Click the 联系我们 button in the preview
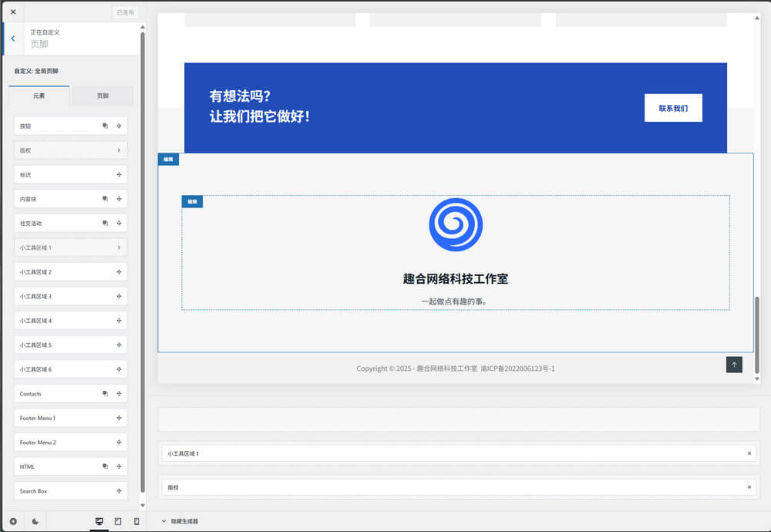 672,108
